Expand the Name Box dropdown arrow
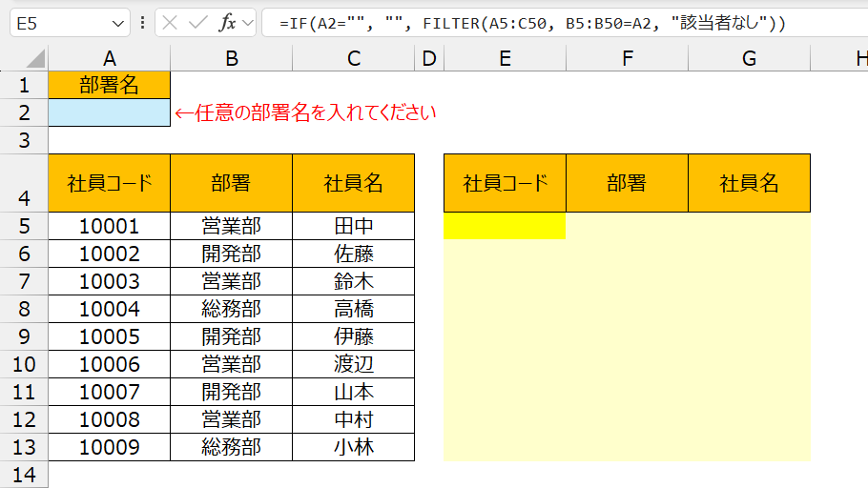Viewport: 868px width, 488px height. point(118,23)
